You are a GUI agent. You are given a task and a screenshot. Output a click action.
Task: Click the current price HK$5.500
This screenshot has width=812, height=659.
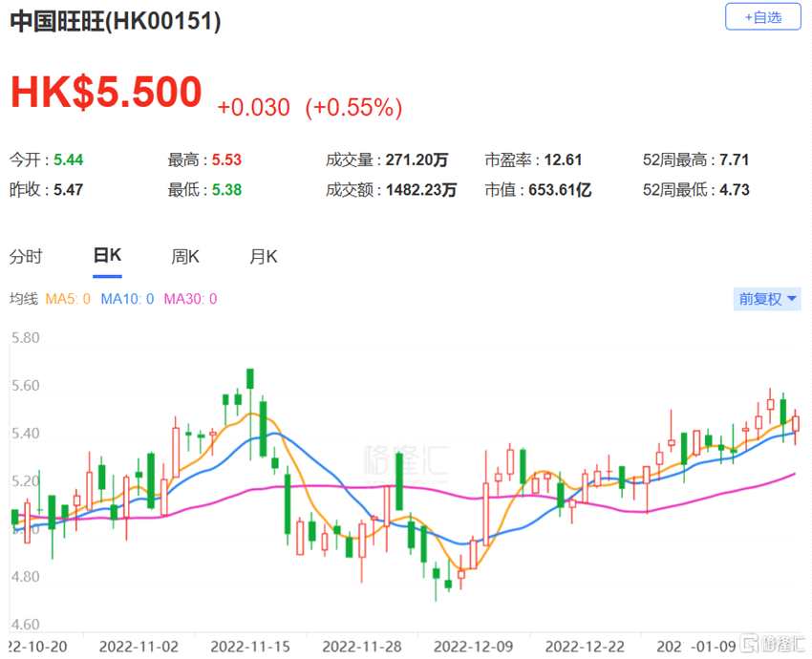(106, 92)
